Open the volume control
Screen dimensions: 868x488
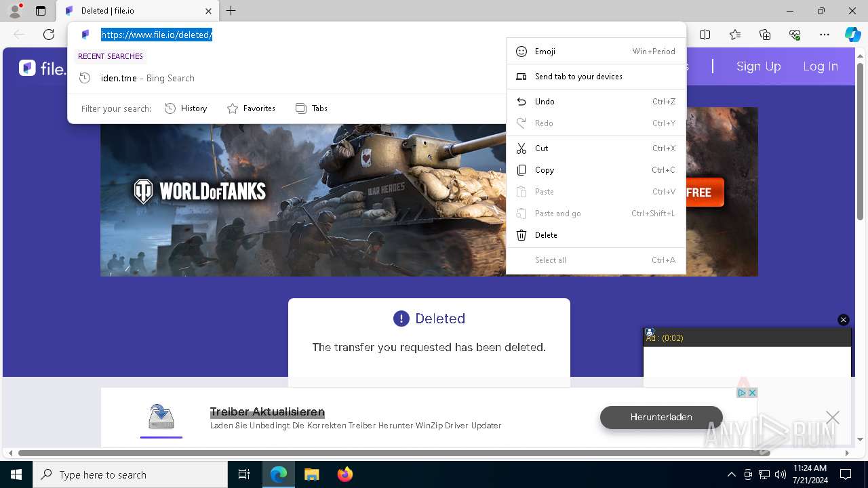pyautogui.click(x=781, y=474)
